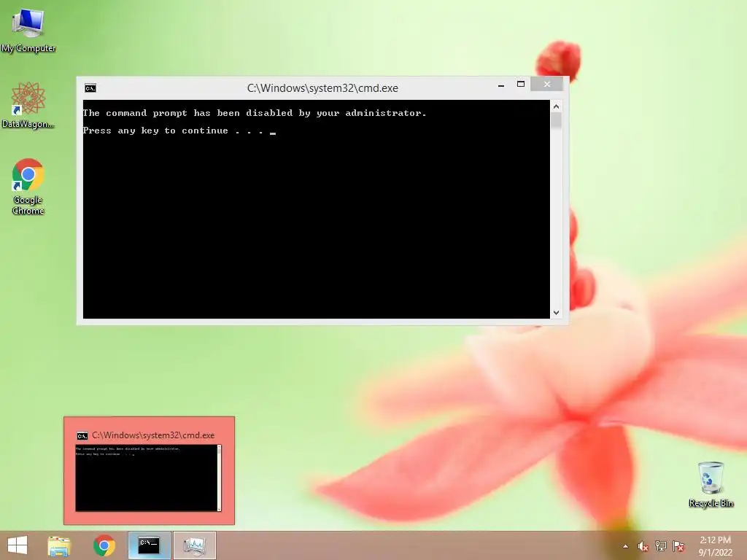Launch Google Chrome from desktop shortcut
The width and height of the screenshot is (747, 560).
pos(28,186)
